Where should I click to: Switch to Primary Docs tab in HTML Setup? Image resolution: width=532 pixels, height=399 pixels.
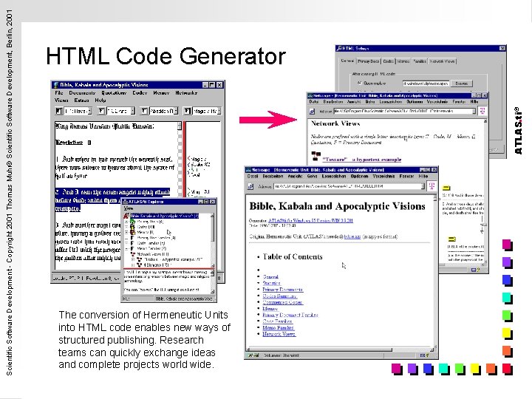coord(369,61)
